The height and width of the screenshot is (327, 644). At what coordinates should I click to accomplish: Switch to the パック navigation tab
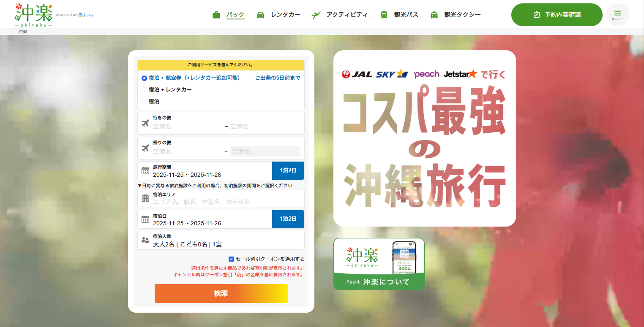click(235, 14)
